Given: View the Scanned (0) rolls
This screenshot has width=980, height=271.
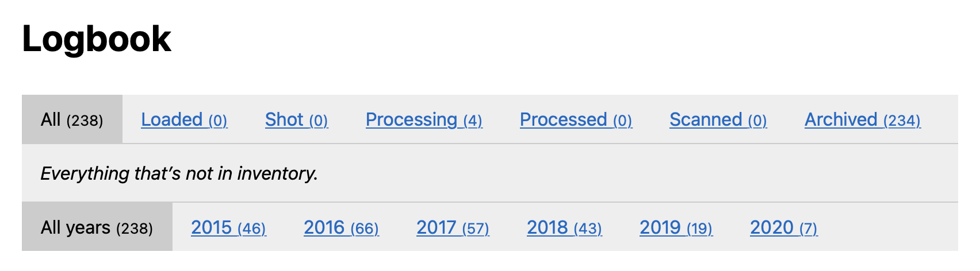Looking at the screenshot, I should coord(718,119).
